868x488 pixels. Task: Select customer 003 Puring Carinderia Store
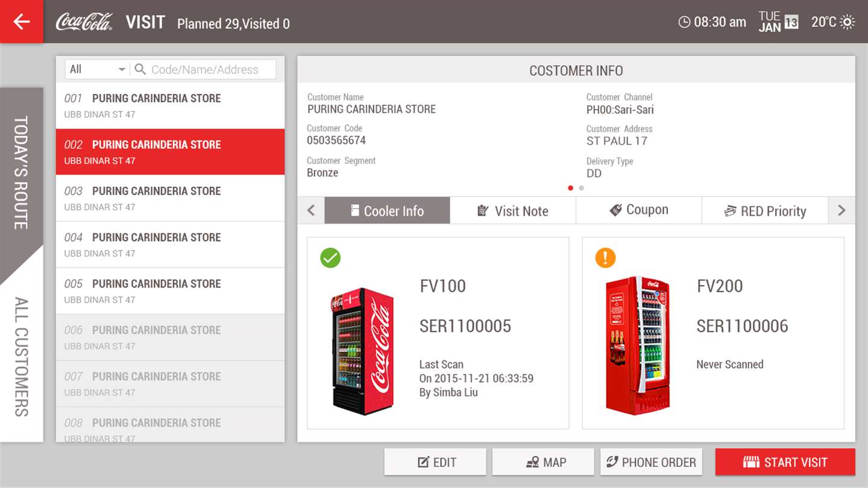click(x=170, y=198)
